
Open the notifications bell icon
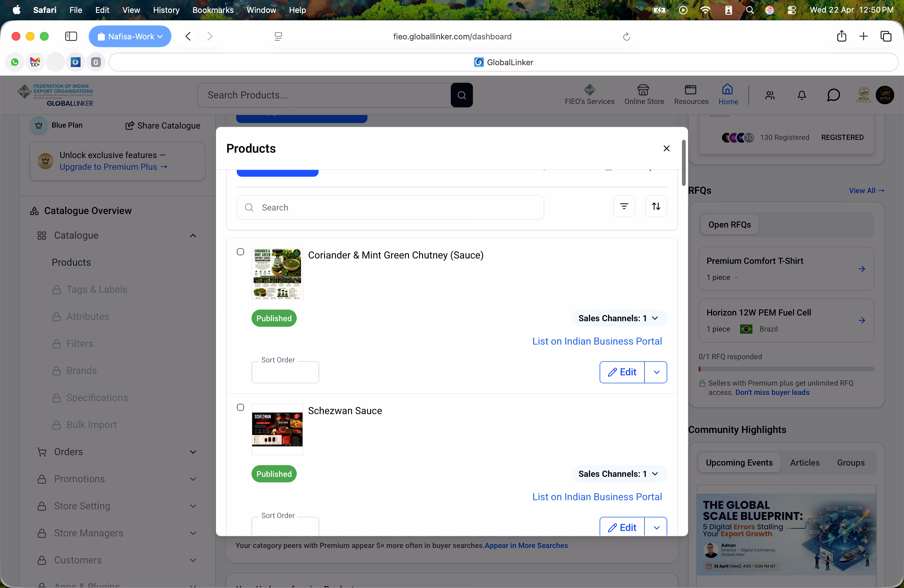click(802, 95)
